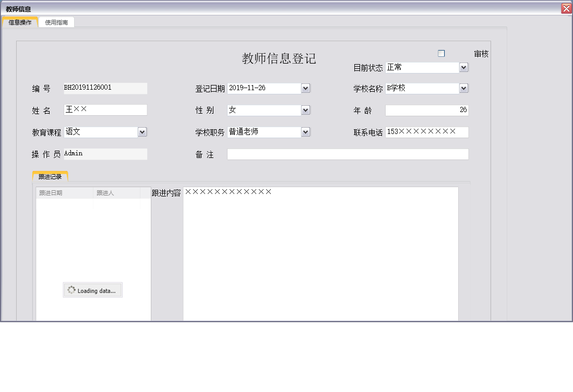Switch to the 使用指南 tab
Viewport: 573px width, 392px height.
[56, 22]
